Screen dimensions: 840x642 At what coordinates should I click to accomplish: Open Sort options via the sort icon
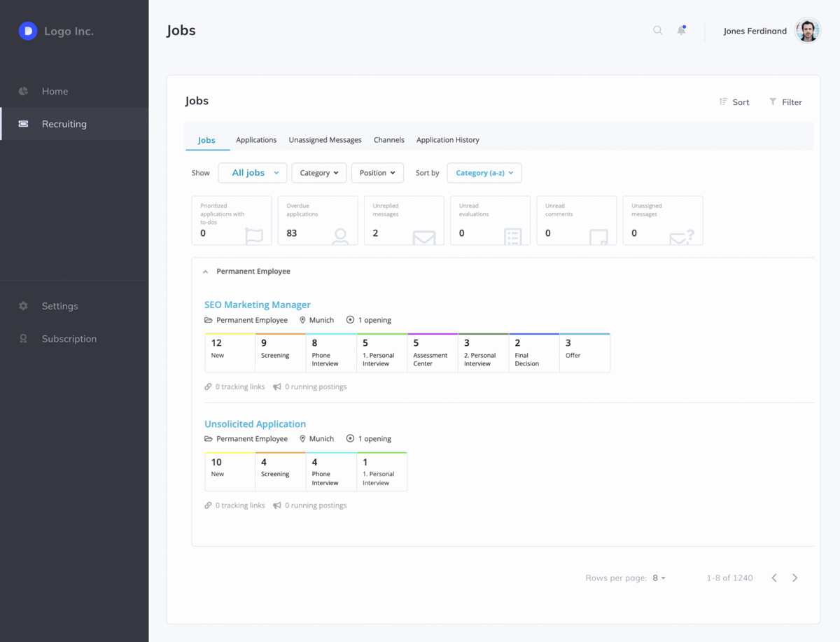click(724, 102)
